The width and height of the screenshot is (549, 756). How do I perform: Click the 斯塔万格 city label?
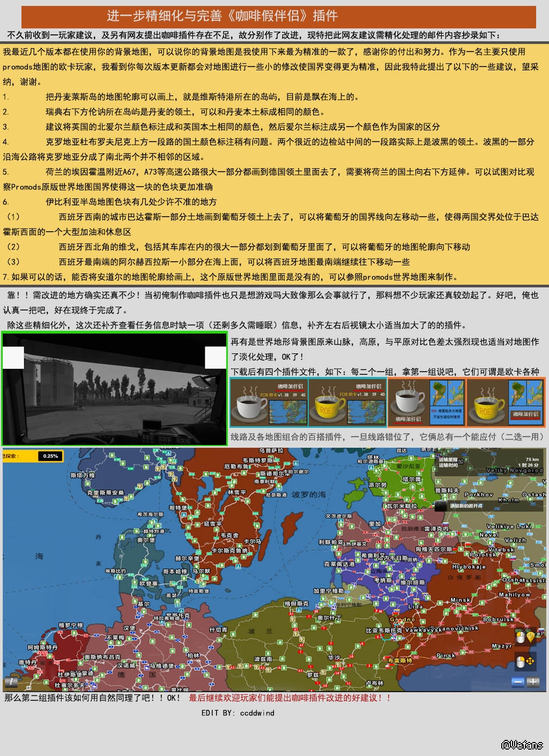83,475
